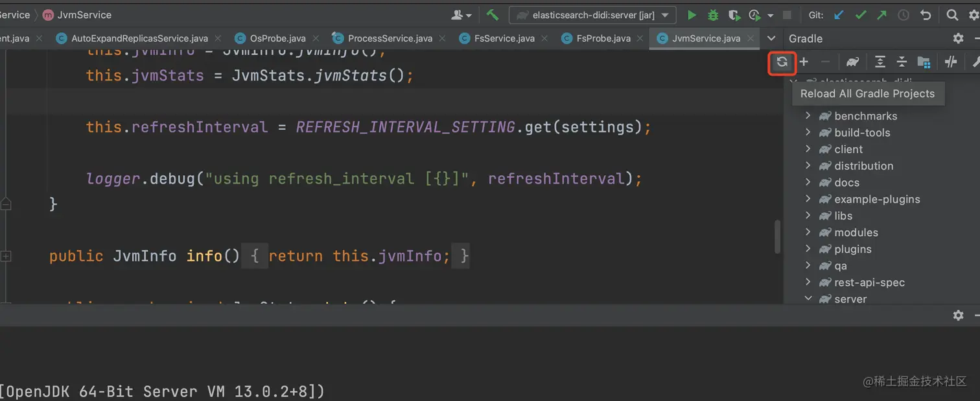Image resolution: width=980 pixels, height=401 pixels.
Task: Expand all nodes in Gradle tree
Action: coord(880,62)
